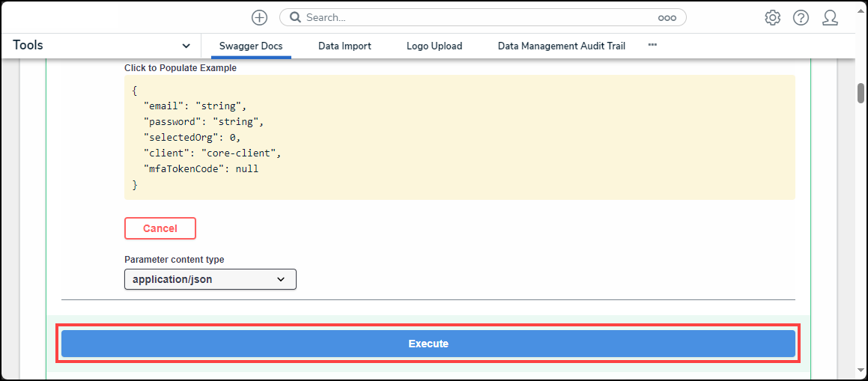This screenshot has height=381, width=868.
Task: Click the blue Execute button
Action: coord(428,344)
